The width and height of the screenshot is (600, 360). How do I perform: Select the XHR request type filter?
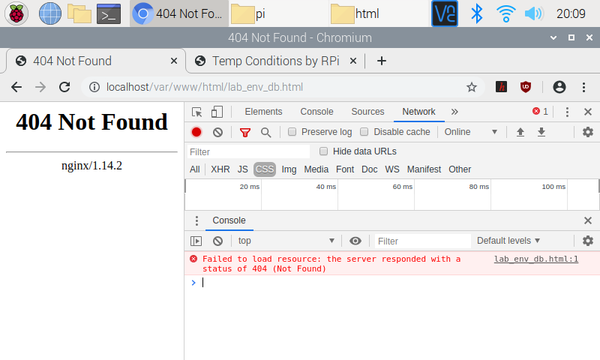point(220,169)
